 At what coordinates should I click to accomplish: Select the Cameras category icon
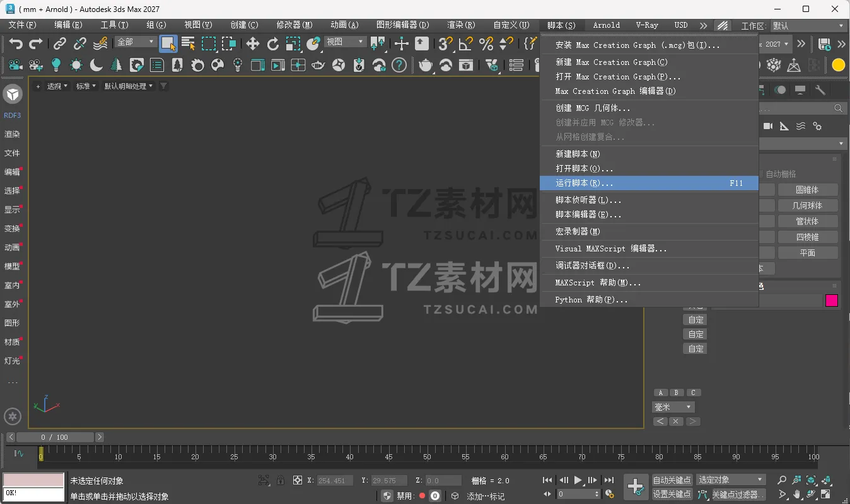(x=768, y=126)
